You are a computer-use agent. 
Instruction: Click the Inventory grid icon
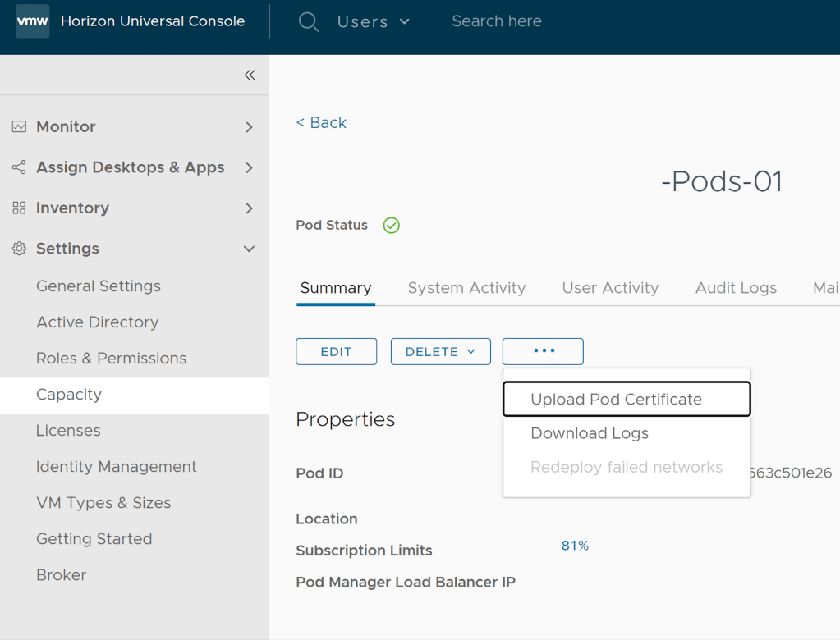(x=19, y=208)
